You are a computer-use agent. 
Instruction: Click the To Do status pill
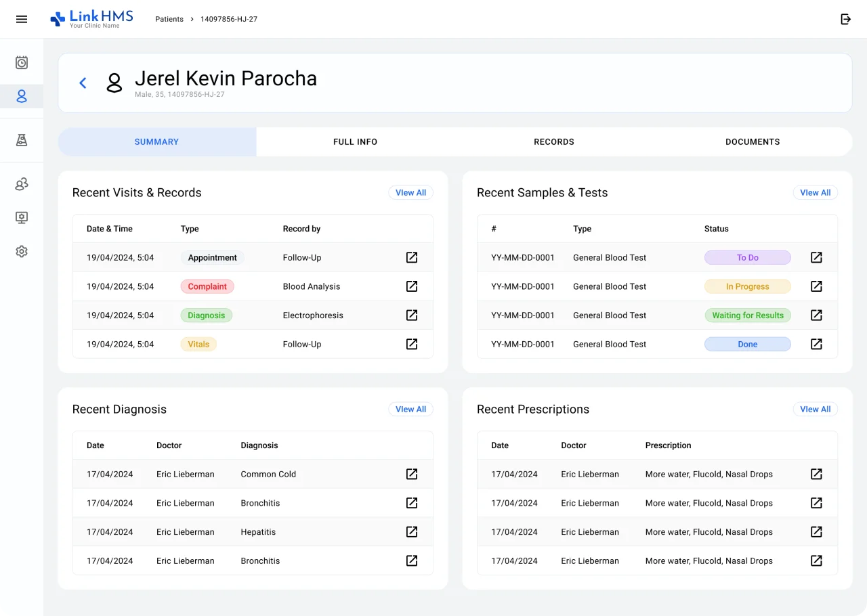click(748, 257)
